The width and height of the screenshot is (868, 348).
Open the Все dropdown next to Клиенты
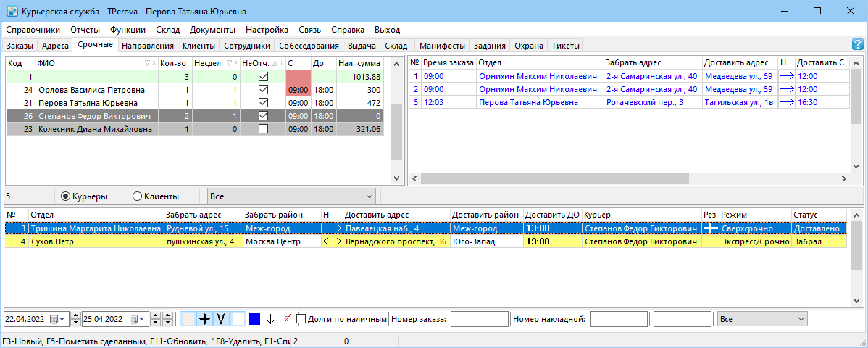(x=291, y=196)
